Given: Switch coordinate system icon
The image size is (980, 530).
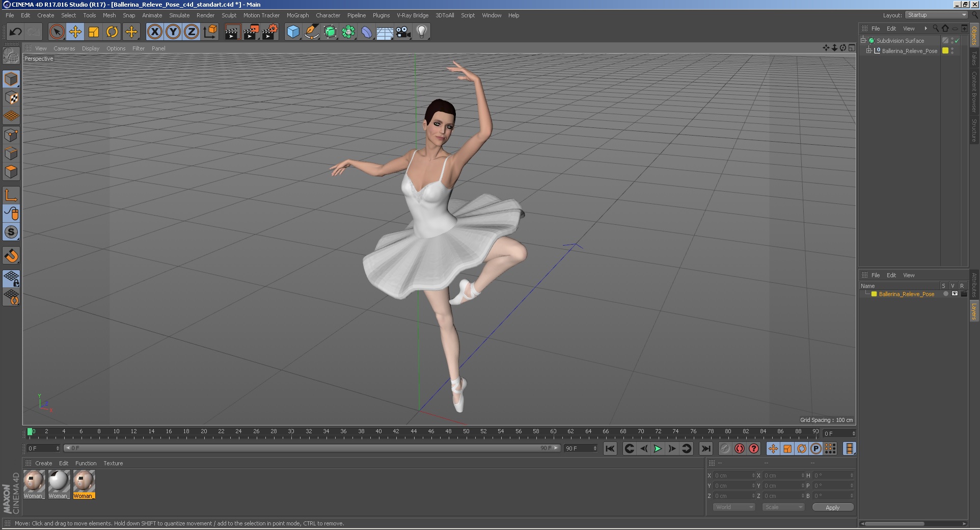Looking at the screenshot, I should click(x=210, y=32).
